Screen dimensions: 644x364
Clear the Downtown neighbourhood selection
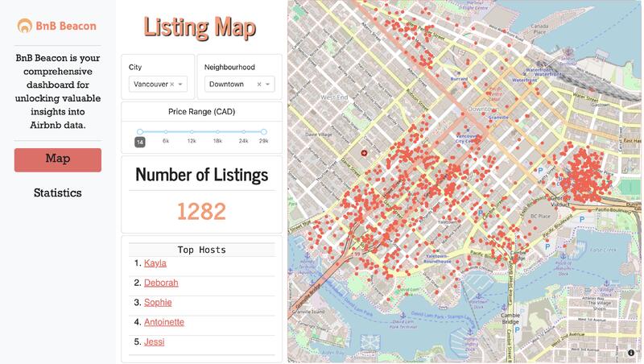click(x=259, y=85)
